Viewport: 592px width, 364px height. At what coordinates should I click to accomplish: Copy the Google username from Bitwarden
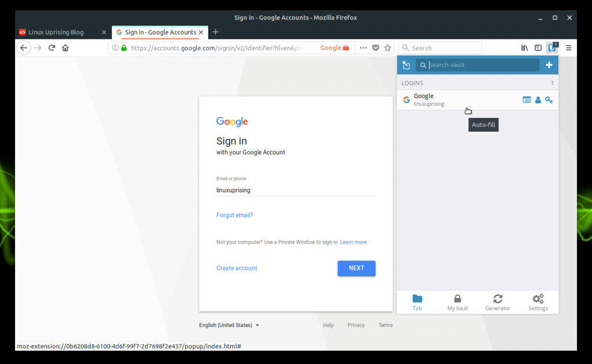(x=538, y=99)
